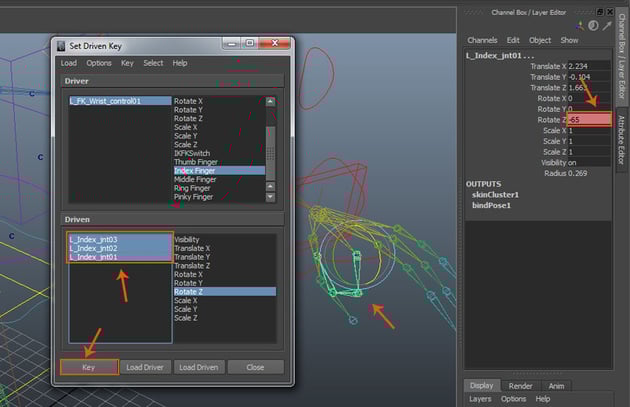Click the Load Driven button
Image resolution: width=630 pixels, height=407 pixels.
click(x=198, y=367)
